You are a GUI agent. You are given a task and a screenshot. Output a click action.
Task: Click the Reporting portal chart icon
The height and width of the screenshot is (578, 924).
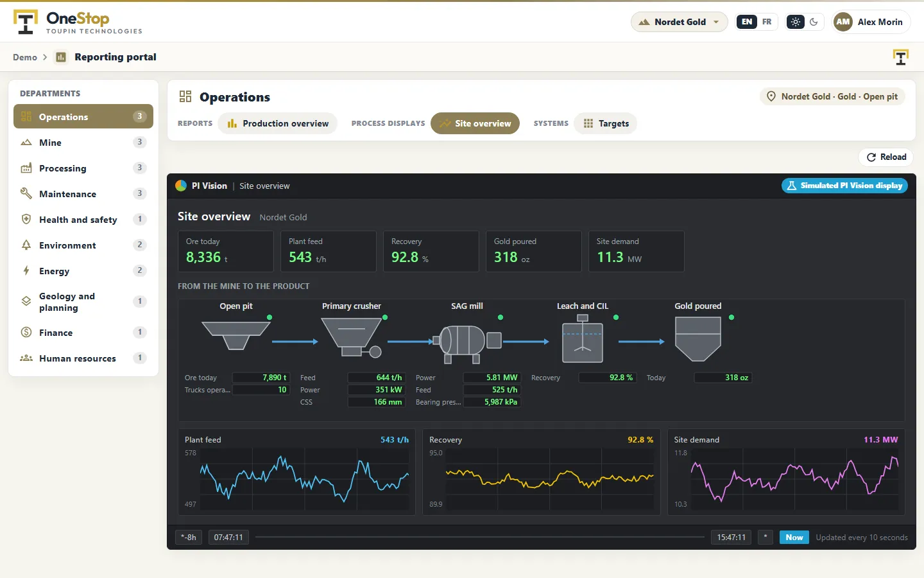pos(61,57)
